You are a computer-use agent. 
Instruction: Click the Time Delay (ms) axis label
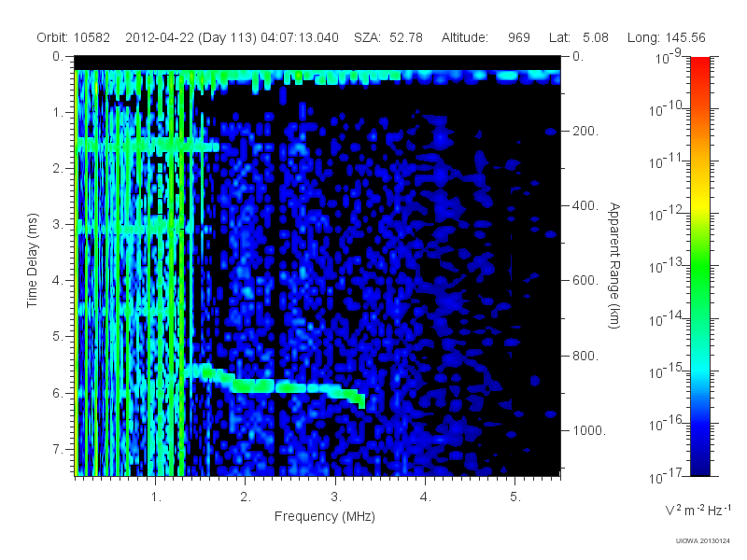(x=32, y=260)
